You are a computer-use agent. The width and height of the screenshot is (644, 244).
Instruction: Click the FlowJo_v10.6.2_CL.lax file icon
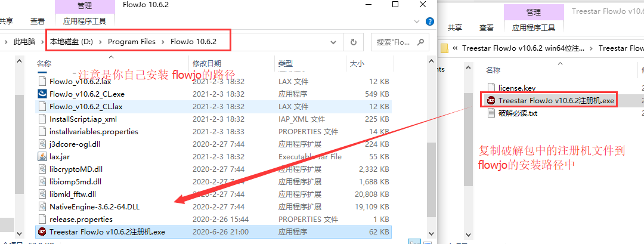[42, 106]
